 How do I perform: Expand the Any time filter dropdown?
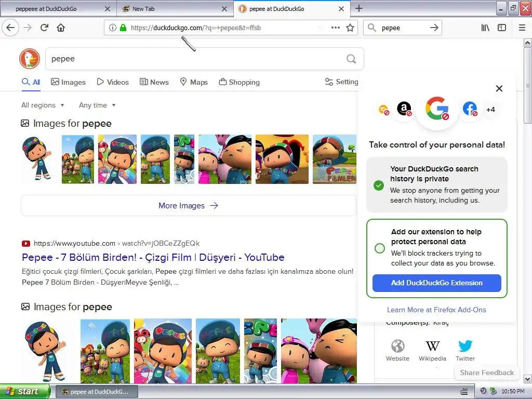pyautogui.click(x=97, y=105)
